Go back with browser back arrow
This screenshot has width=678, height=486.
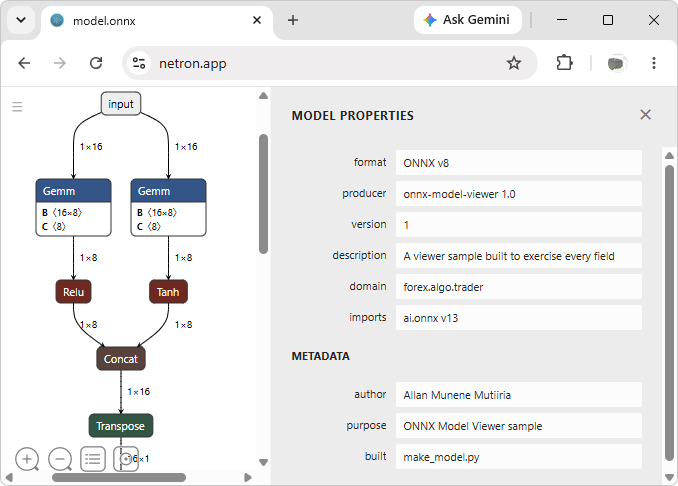tap(24, 63)
